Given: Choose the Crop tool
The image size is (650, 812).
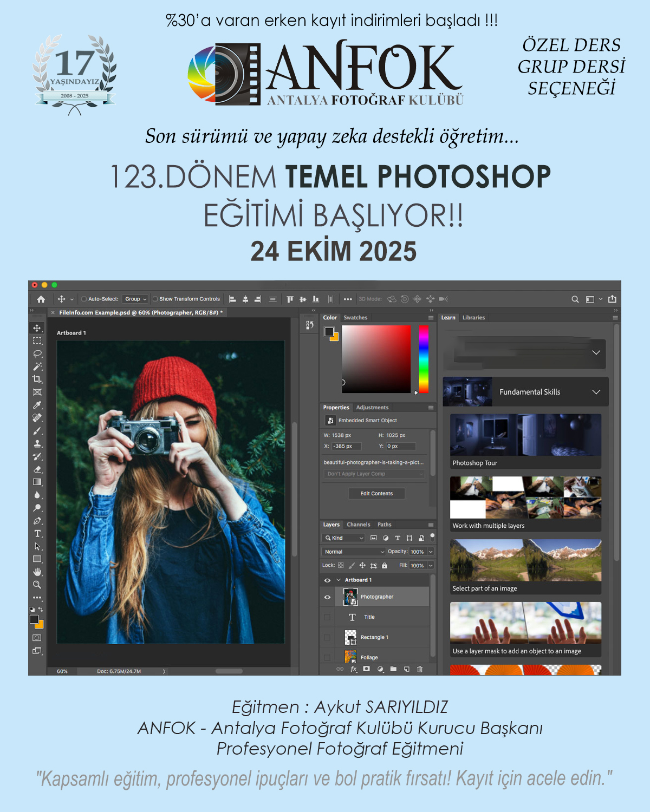Looking at the screenshot, I should [x=37, y=379].
